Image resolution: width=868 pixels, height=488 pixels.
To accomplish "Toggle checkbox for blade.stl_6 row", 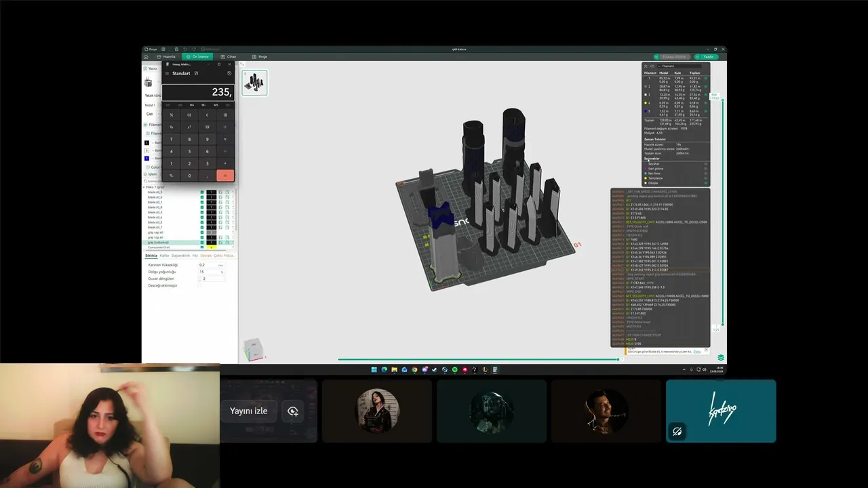I will pyautogui.click(x=202, y=197).
